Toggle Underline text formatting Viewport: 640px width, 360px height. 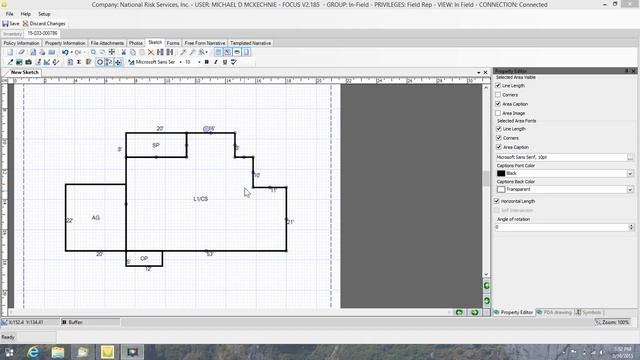pos(224,62)
